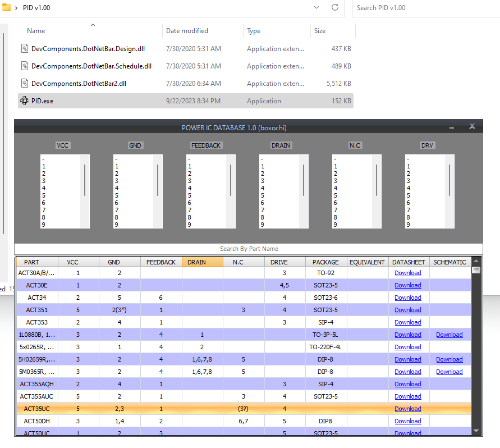Select DevComponents.DotNetBar2.dll file icon
Screen dimensions: 500x448
pos(25,83)
